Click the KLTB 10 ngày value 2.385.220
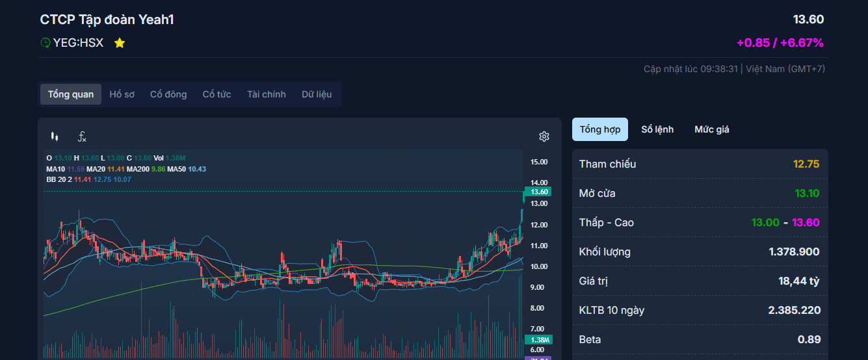The width and height of the screenshot is (868, 360). (x=794, y=310)
